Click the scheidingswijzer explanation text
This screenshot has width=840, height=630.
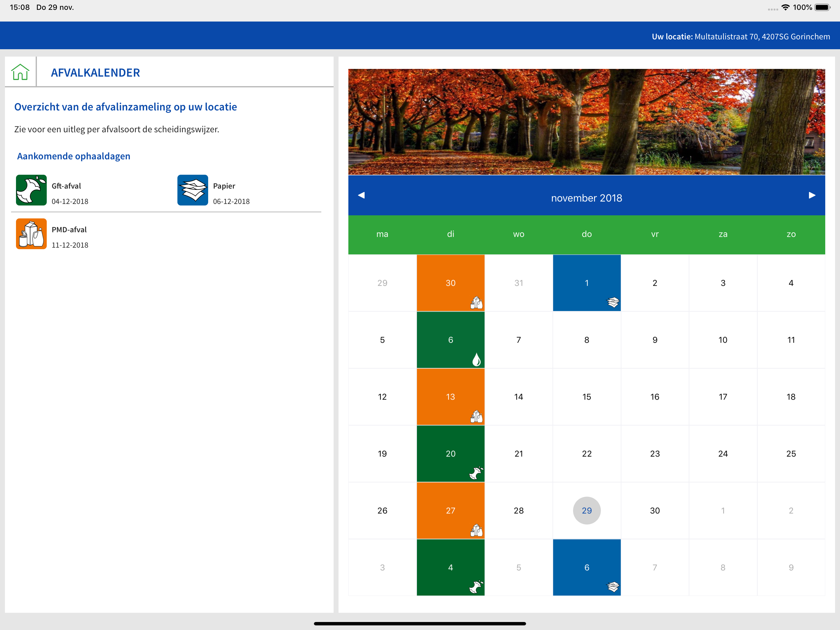click(x=117, y=129)
